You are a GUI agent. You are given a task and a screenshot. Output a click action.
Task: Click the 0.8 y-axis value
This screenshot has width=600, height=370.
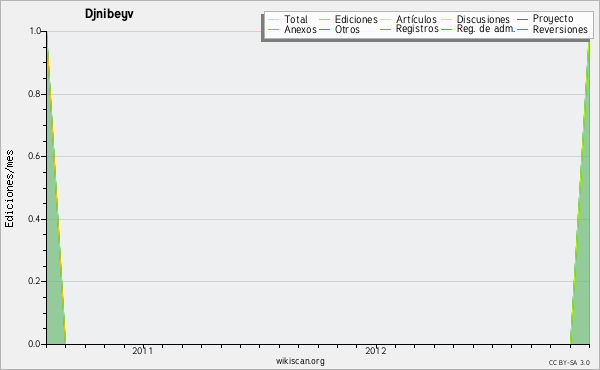pyautogui.click(x=34, y=94)
